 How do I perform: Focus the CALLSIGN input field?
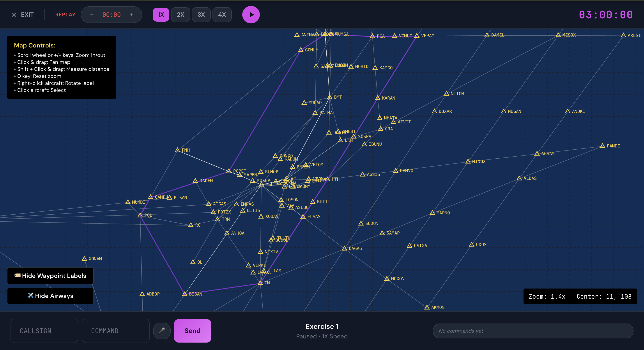44,331
